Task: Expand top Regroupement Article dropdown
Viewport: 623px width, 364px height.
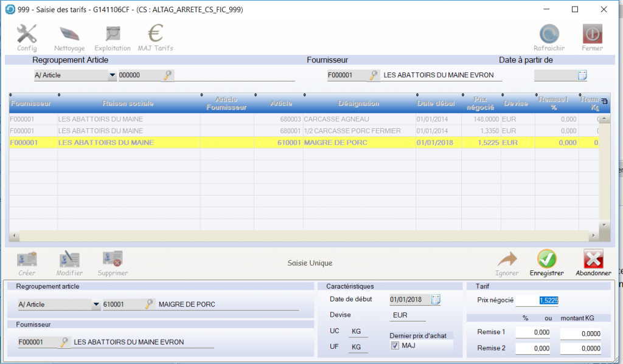Action: 111,75
